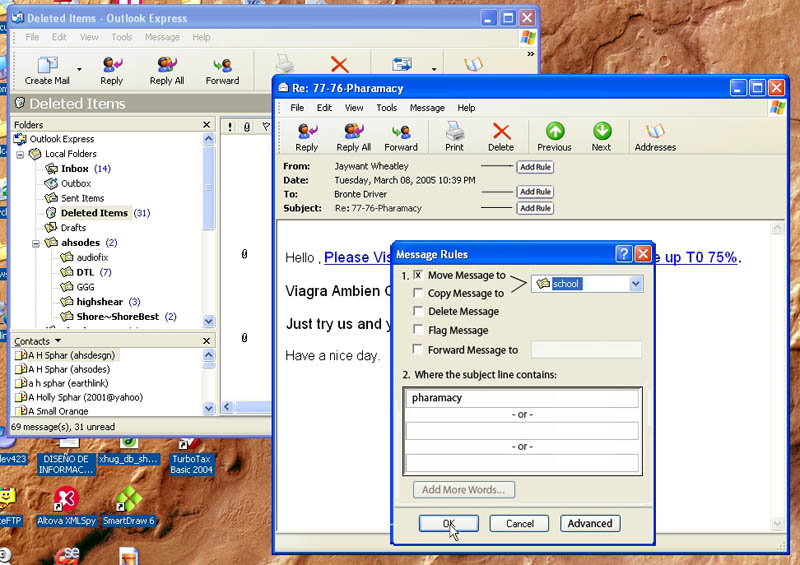Collapse the Local Folders tree node
The image size is (800, 565).
[20, 154]
